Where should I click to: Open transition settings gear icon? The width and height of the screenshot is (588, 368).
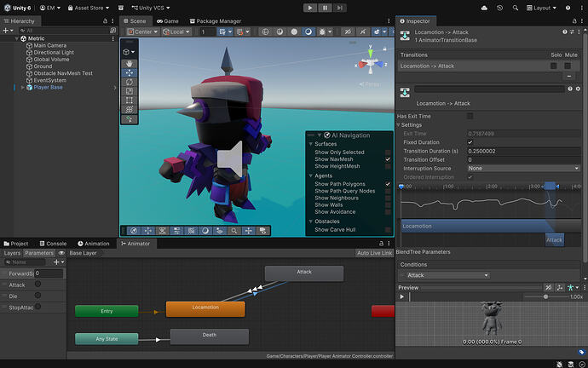tap(578, 89)
